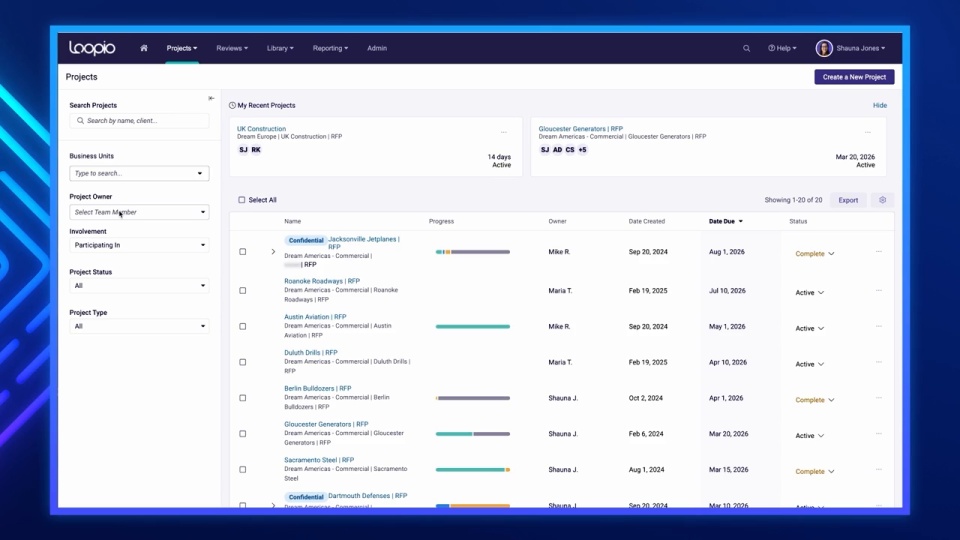Open the Loopio home icon
The image size is (960, 540).
click(x=144, y=48)
